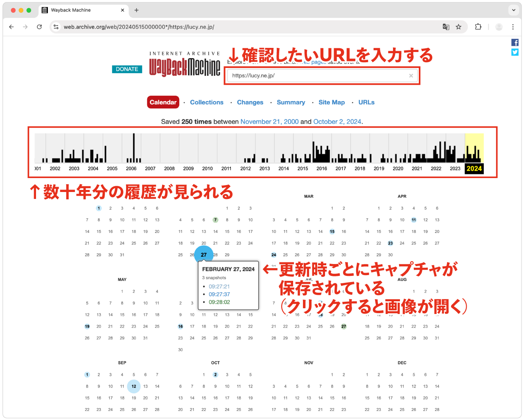524x420 pixels.
Task: Click the June 16 snapshot date
Action: coord(181,327)
